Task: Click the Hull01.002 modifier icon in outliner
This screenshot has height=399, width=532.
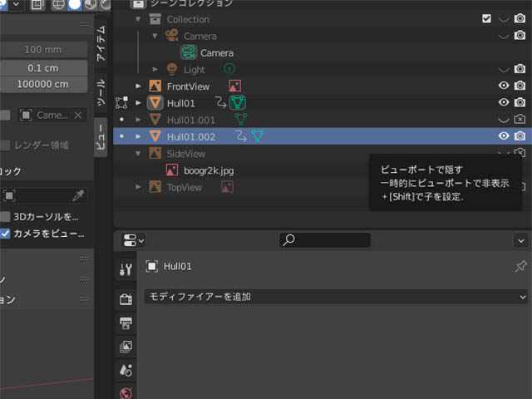Action: coord(241,136)
